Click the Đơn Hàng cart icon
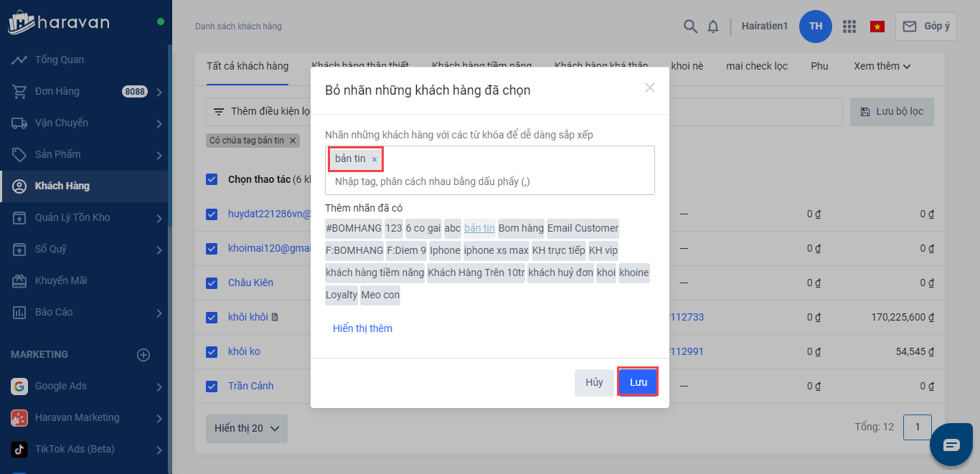The width and height of the screenshot is (980, 474). tap(19, 91)
